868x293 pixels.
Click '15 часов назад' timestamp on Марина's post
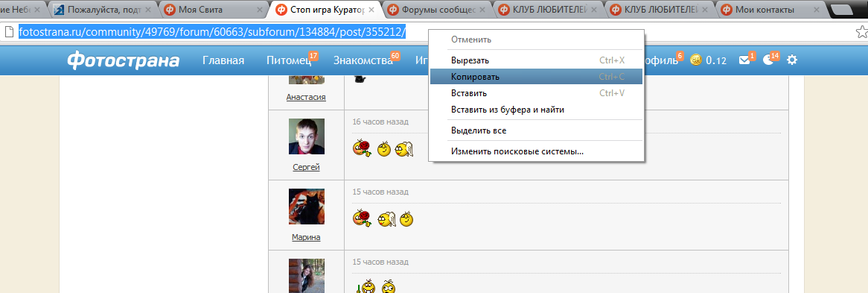click(x=380, y=192)
